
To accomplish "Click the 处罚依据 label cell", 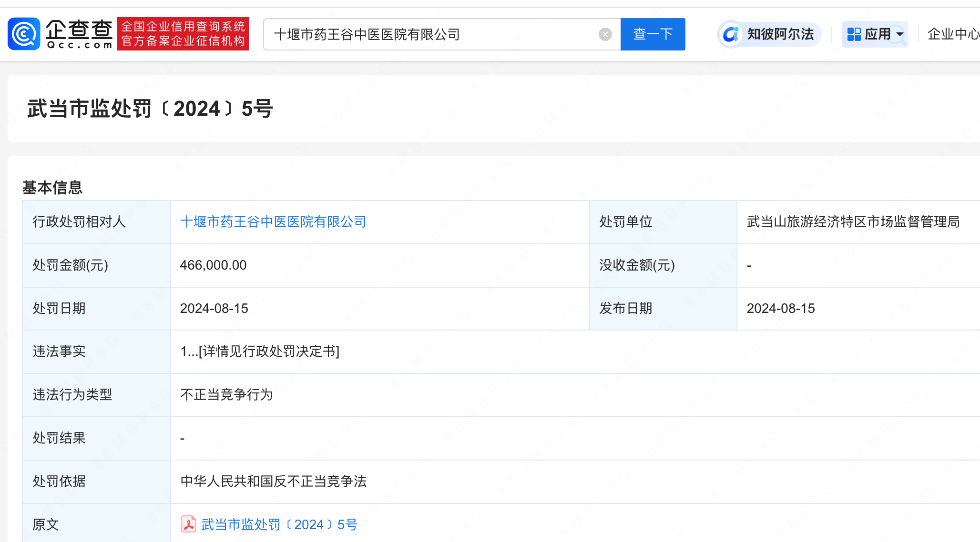I will click(x=96, y=482).
